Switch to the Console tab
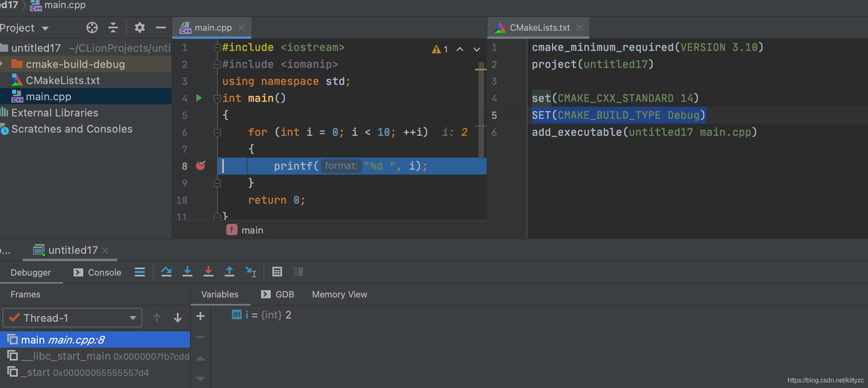Screen dimensions: 868x388 click(x=97, y=272)
